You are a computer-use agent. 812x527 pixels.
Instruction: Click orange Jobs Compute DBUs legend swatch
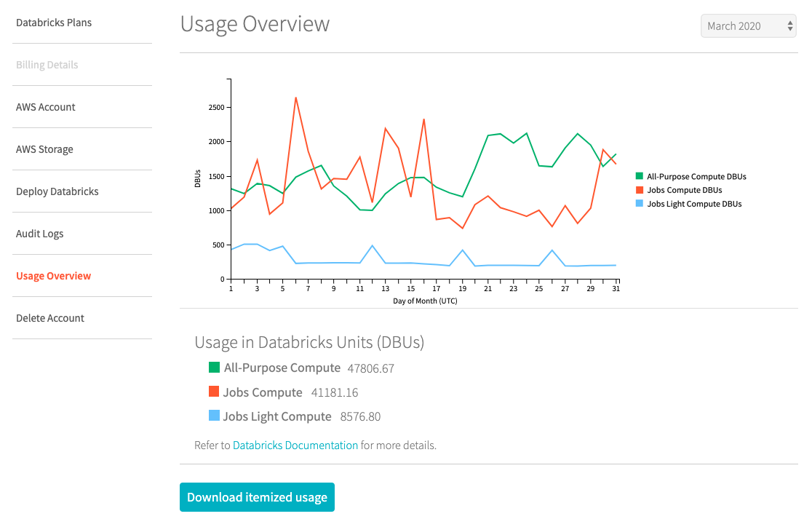pyautogui.click(x=640, y=190)
